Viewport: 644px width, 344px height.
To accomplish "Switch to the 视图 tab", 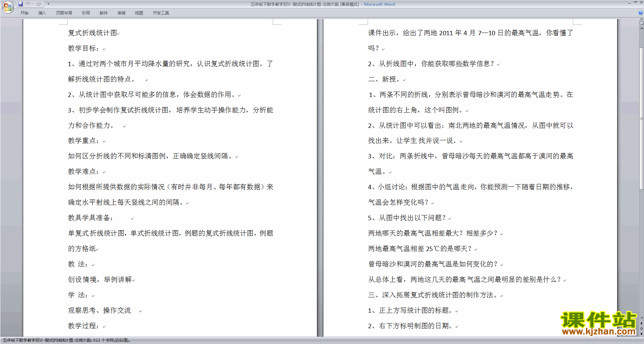I will pyautogui.click(x=139, y=13).
